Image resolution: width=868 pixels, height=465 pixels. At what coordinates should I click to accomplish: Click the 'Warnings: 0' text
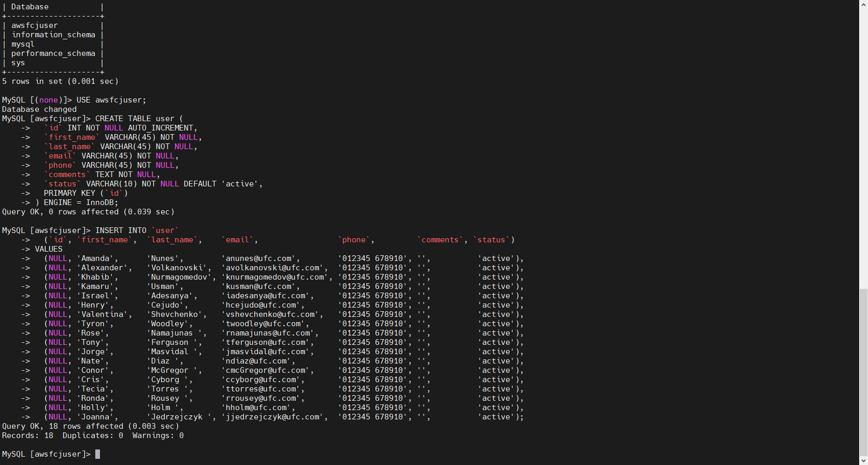pos(157,435)
